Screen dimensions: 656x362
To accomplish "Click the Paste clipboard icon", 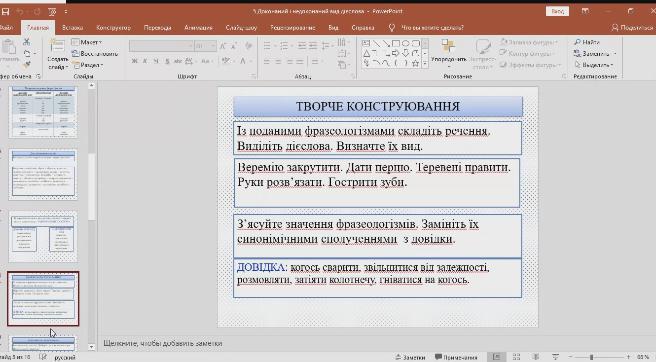I will (8, 47).
